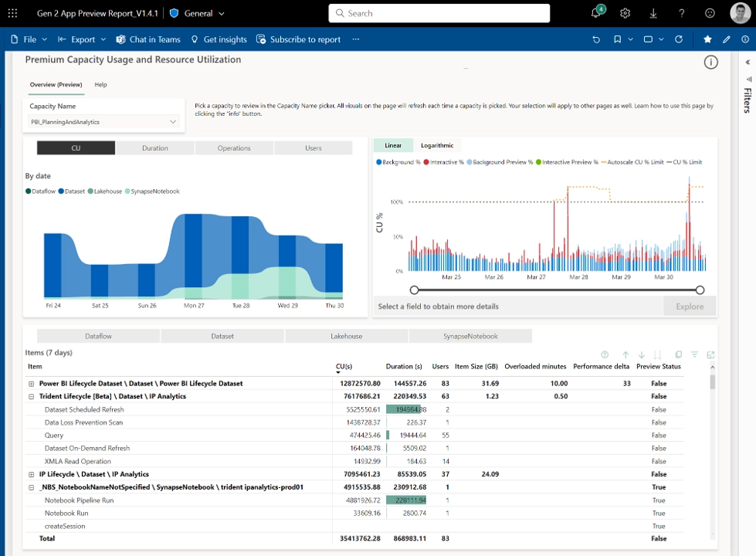This screenshot has width=756, height=556.
Task: Click the page info button near title
Action: pos(710,63)
